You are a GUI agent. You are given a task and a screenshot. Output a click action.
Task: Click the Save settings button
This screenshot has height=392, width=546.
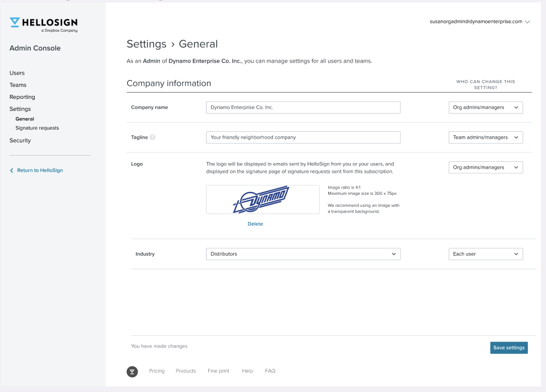pos(508,348)
